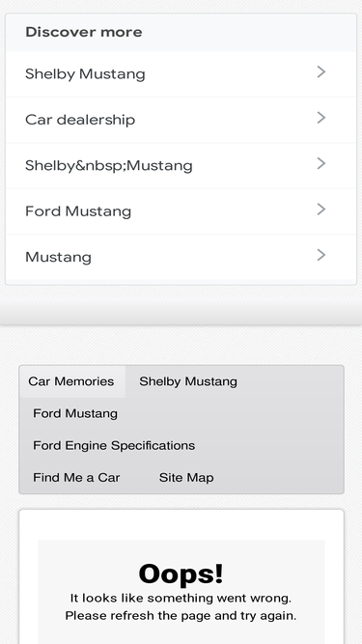The height and width of the screenshot is (644, 362).
Task: Expand the first Shelby Mustang row via its chevron
Action: (x=321, y=71)
